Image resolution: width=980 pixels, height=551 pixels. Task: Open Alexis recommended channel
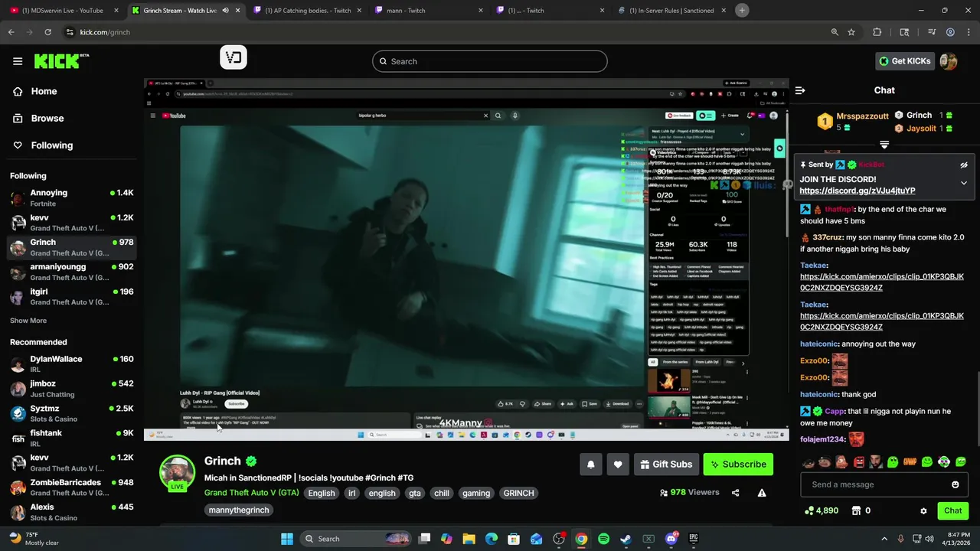[x=71, y=512]
